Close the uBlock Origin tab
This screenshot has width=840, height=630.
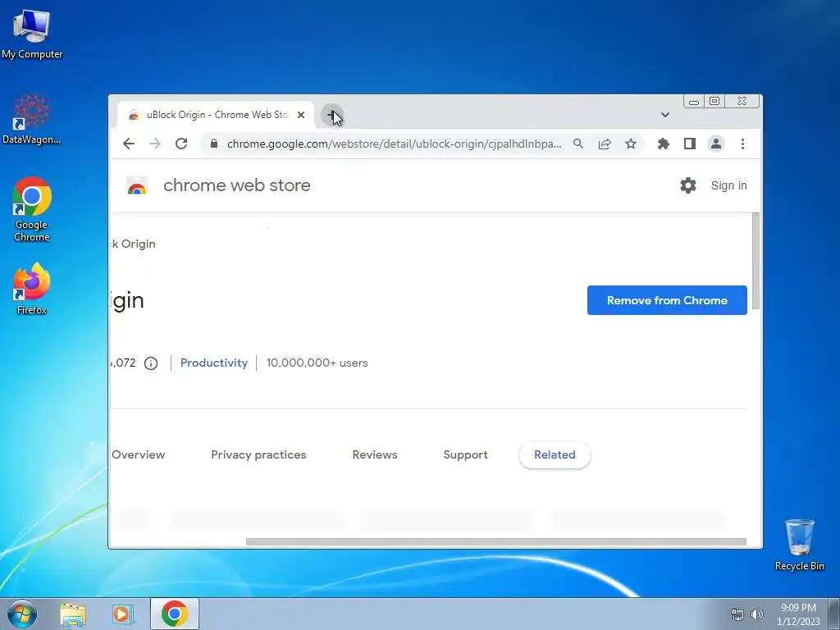(x=301, y=115)
